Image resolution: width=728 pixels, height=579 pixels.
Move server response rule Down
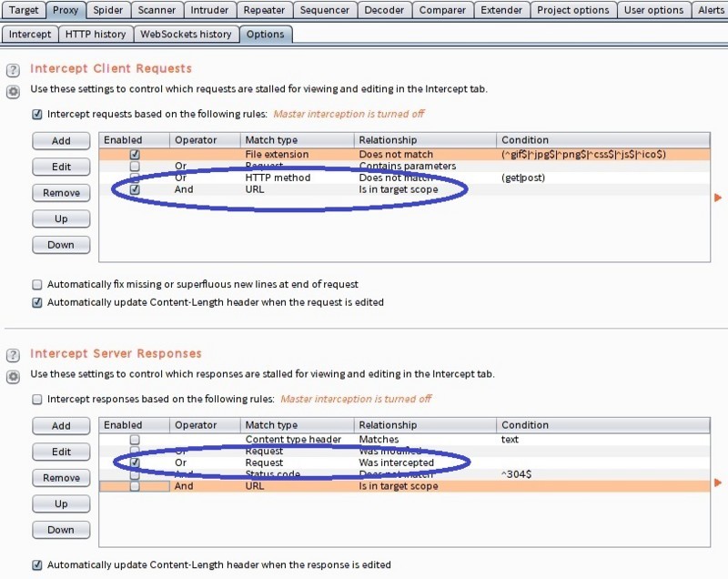coord(61,530)
